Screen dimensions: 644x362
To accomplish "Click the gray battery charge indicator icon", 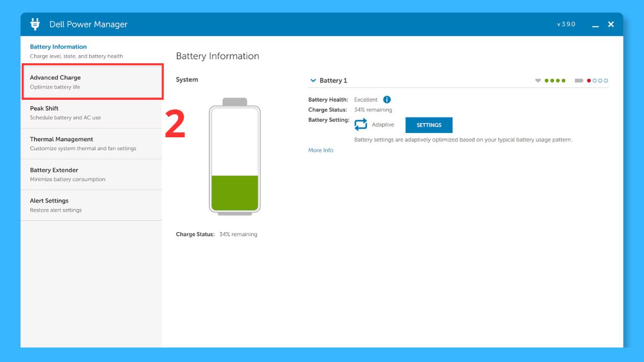I will [x=579, y=80].
